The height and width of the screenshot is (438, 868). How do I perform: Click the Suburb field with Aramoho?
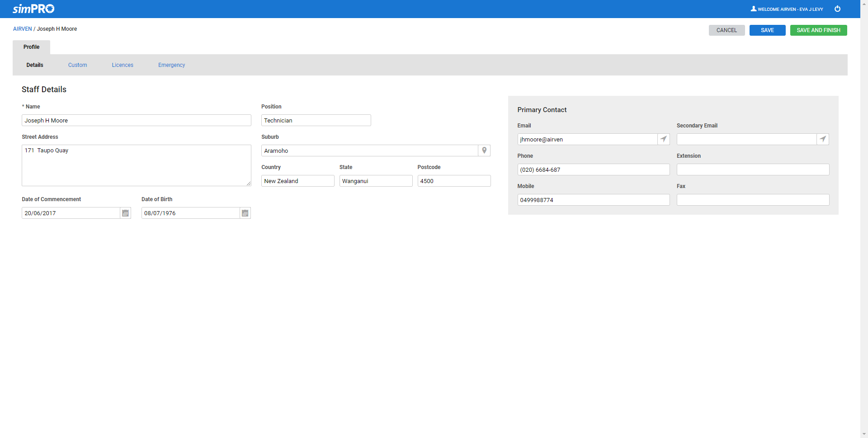[x=370, y=151]
